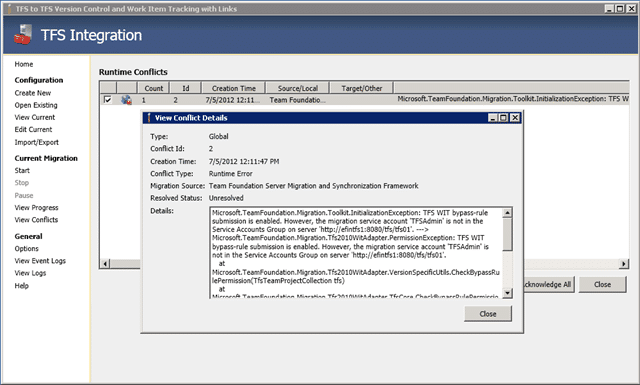Viewport: 640px width, 385px height.
Task: Close View Conflict Details dialog via X
Action: click(x=515, y=118)
